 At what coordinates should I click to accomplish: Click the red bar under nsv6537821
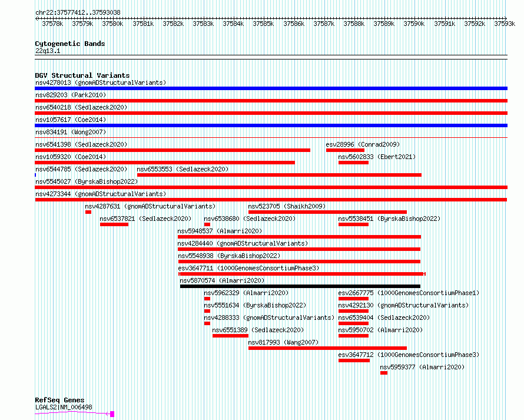pyautogui.click(x=114, y=224)
